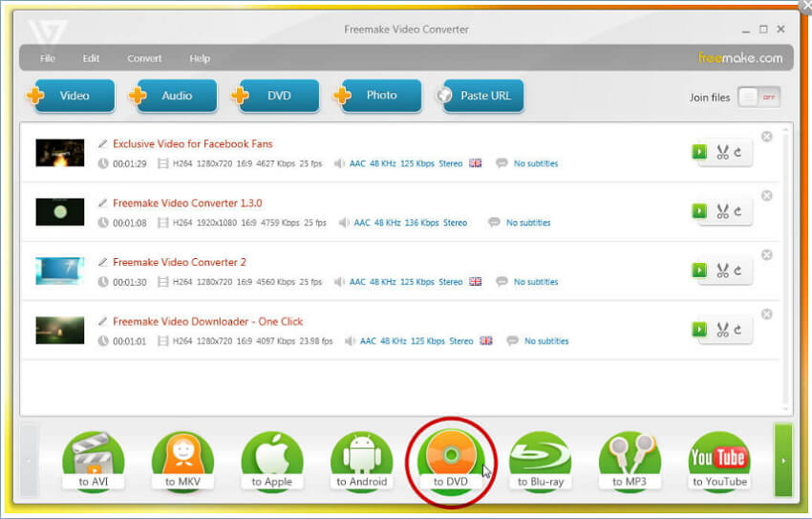The height and width of the screenshot is (519, 812).
Task: Choose the to Apple conversion icon
Action: tap(272, 461)
